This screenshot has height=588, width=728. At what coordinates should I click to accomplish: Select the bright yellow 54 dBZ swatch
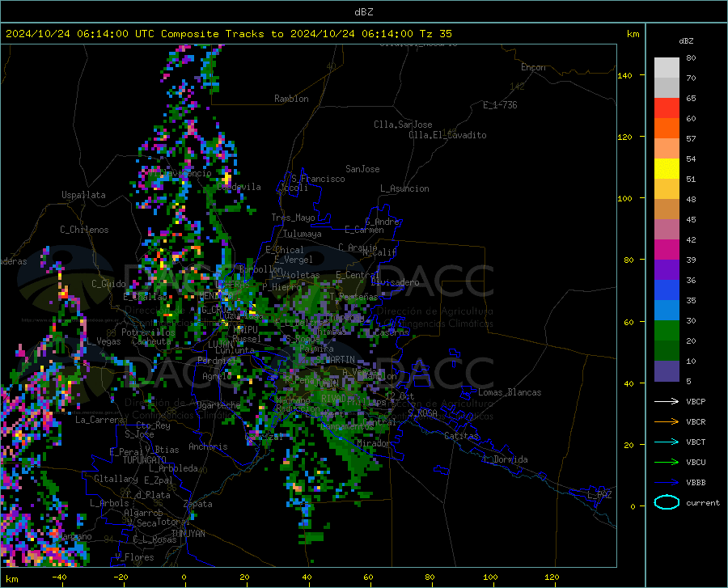[667, 169]
